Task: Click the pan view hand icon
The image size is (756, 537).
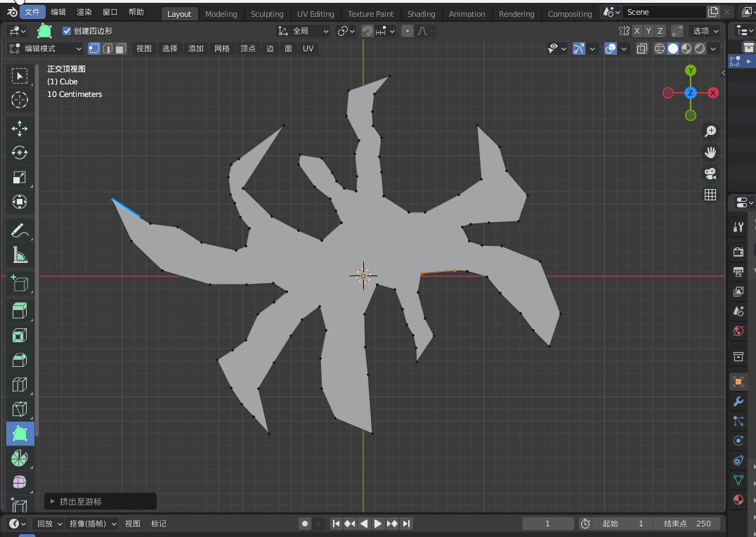Action: click(710, 153)
